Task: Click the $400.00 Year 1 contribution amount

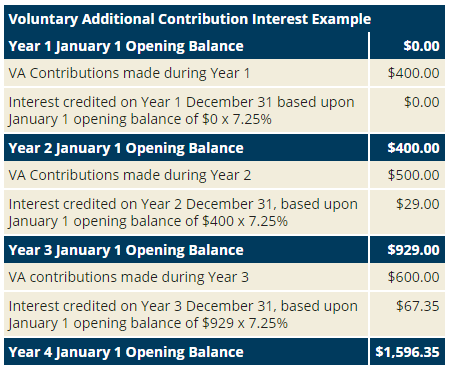Action: click(x=414, y=73)
